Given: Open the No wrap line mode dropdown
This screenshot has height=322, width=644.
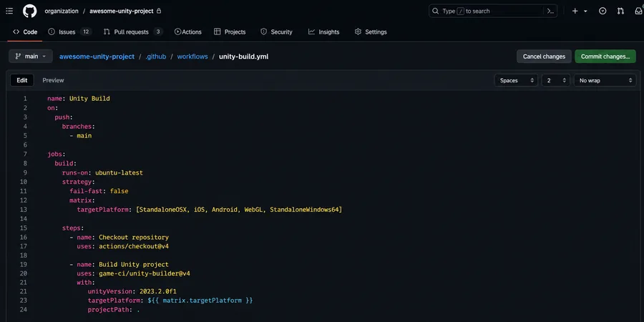Looking at the screenshot, I should [x=605, y=80].
